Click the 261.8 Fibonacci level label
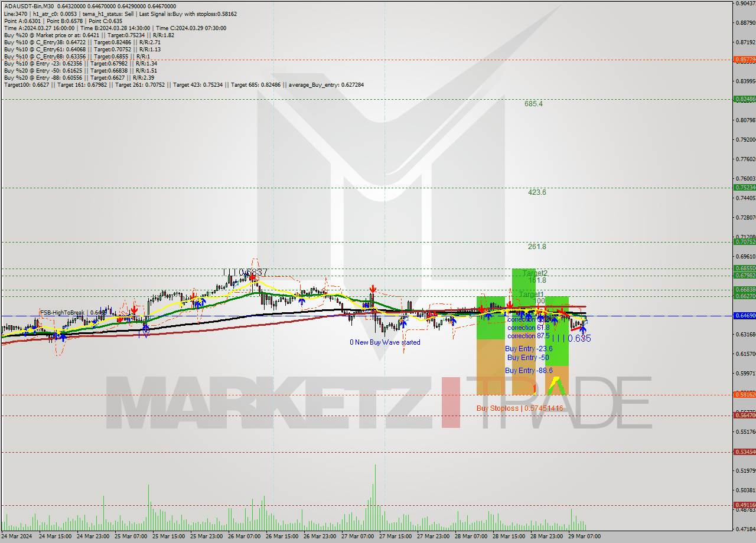The image size is (756, 543). (x=537, y=247)
